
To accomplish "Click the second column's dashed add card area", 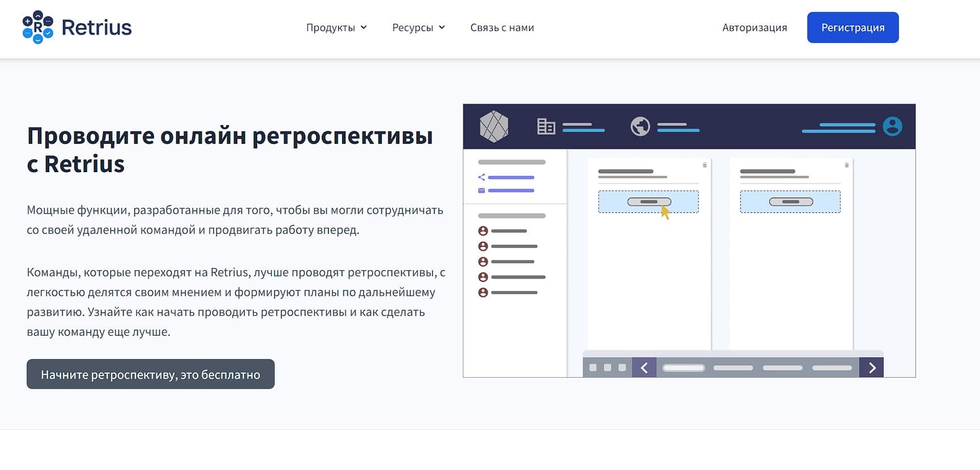I will tap(790, 202).
